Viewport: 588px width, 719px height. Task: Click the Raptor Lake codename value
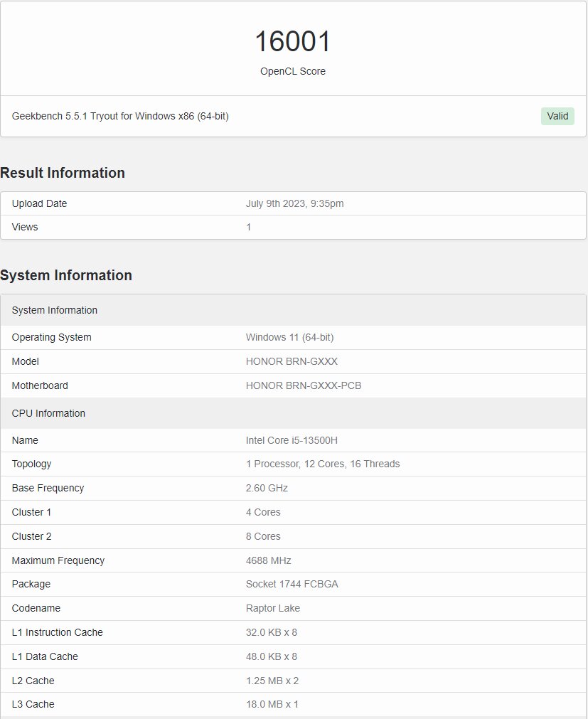pos(273,608)
